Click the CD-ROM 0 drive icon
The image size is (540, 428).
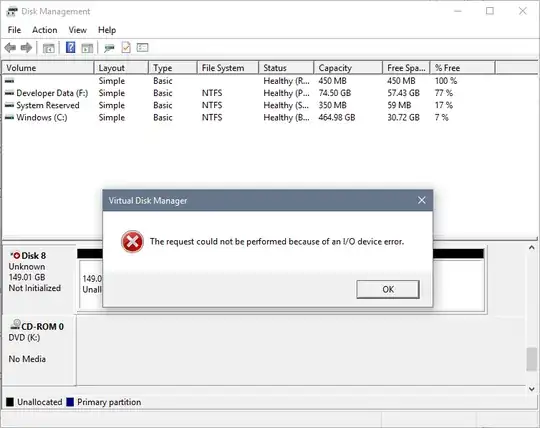pos(15,324)
